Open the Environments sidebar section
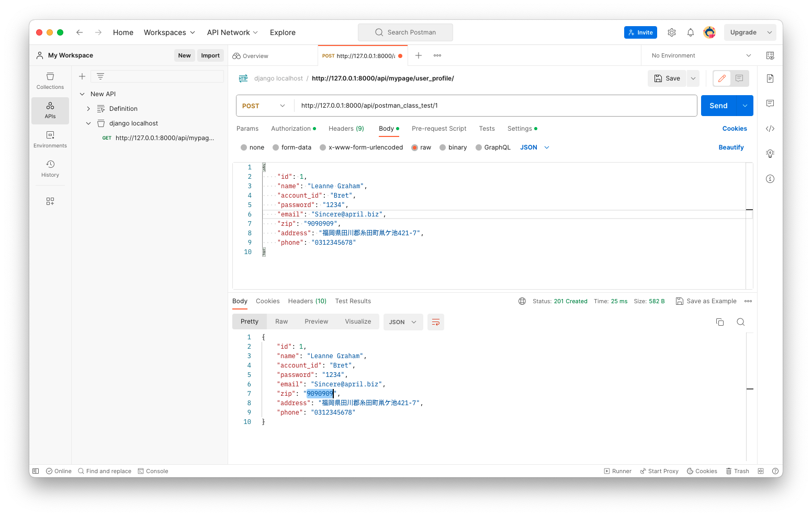 pyautogui.click(x=50, y=139)
